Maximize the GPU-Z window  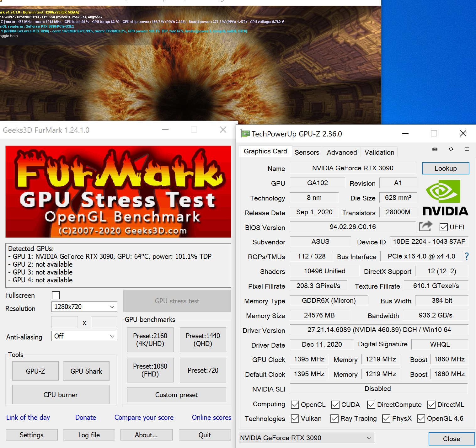[x=434, y=133]
